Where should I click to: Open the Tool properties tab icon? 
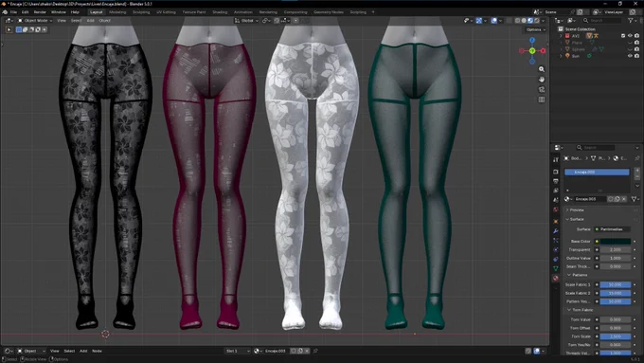(556, 159)
